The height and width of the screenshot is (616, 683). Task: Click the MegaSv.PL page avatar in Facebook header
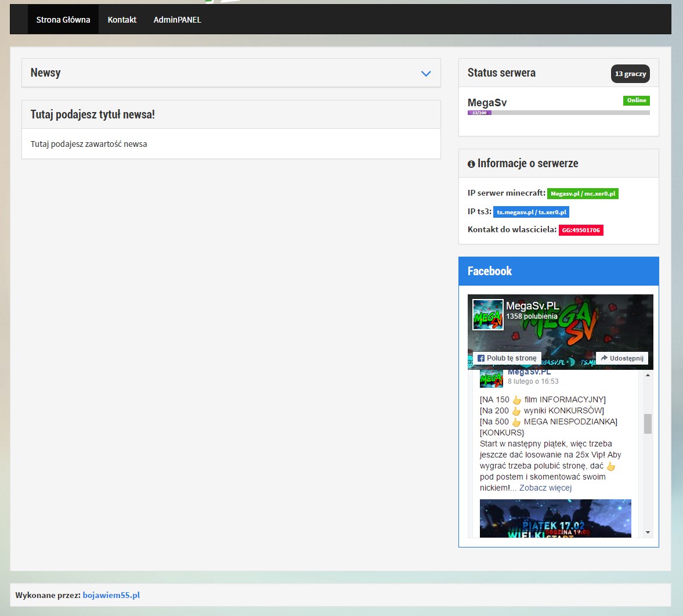487,315
